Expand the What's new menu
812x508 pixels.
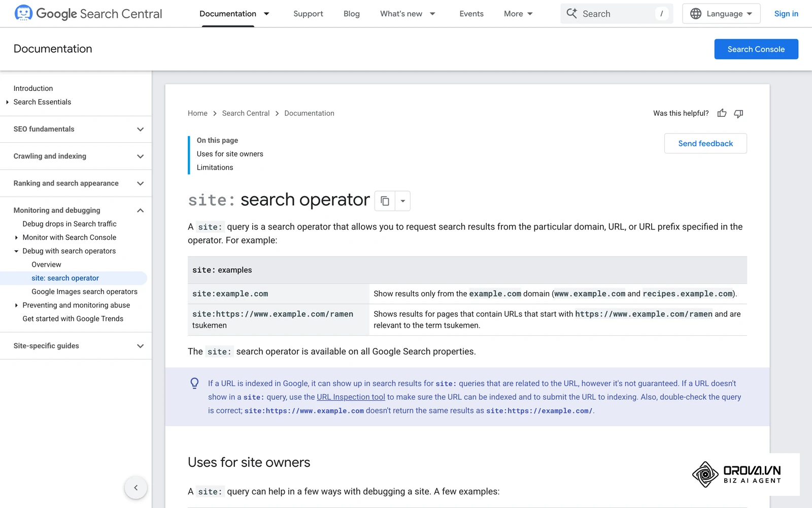tap(432, 14)
